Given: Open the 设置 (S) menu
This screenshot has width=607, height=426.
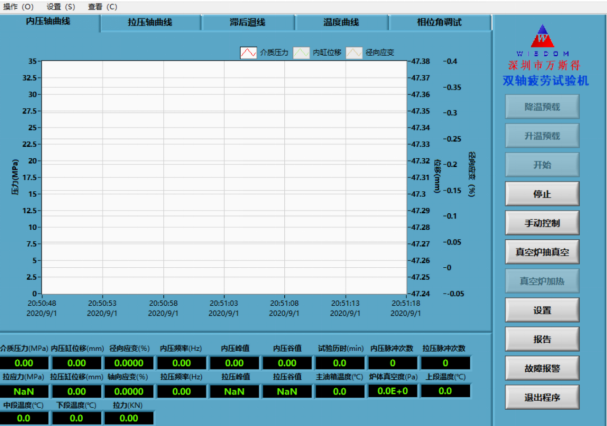Looking at the screenshot, I should coord(61,7).
